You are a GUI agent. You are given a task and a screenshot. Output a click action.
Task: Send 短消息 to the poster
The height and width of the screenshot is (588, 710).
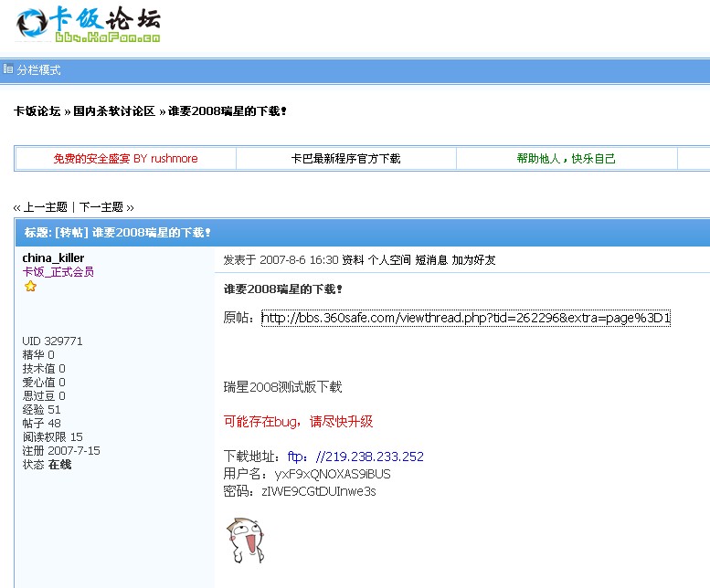point(431,259)
